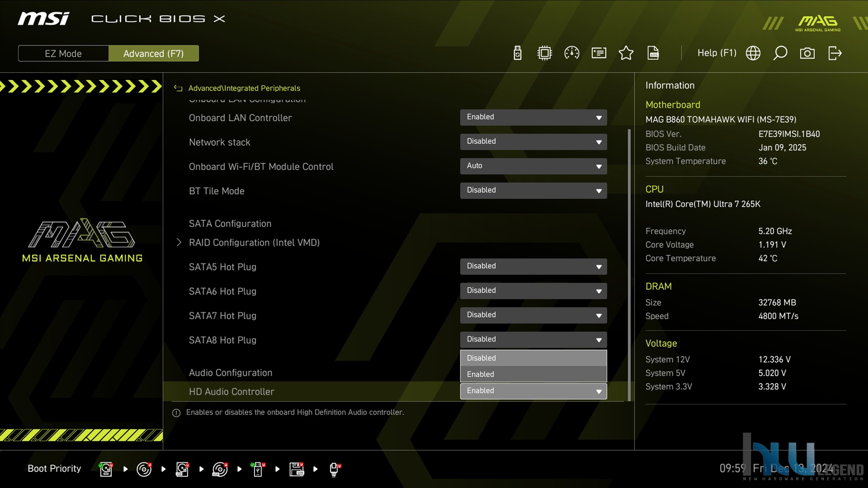Select the sixth boot priority floppy icon
Image resolution: width=868 pixels, height=488 pixels.
(296, 469)
